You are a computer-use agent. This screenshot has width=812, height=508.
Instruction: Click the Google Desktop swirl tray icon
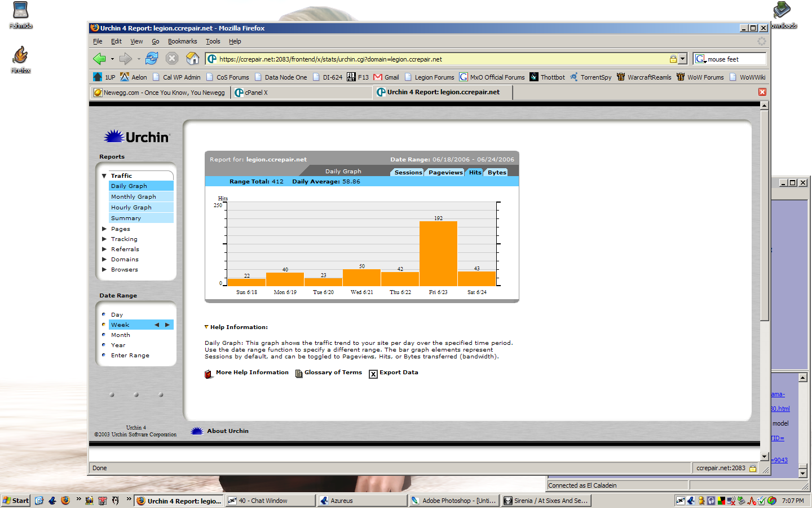point(772,500)
